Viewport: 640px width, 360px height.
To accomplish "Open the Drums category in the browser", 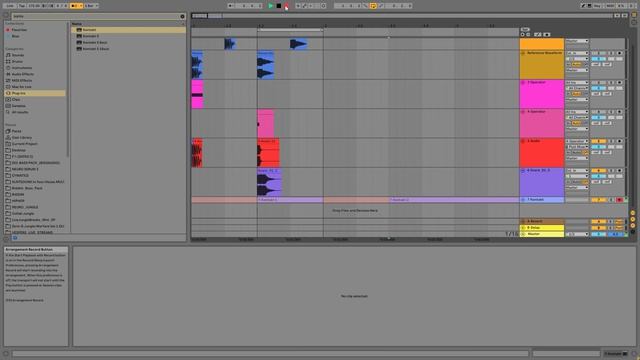I will [x=17, y=62].
